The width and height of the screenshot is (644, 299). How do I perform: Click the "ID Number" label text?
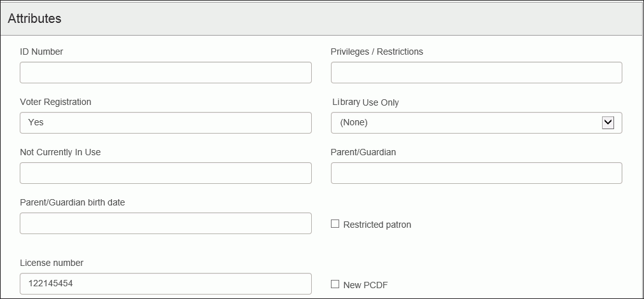pyautogui.click(x=41, y=52)
